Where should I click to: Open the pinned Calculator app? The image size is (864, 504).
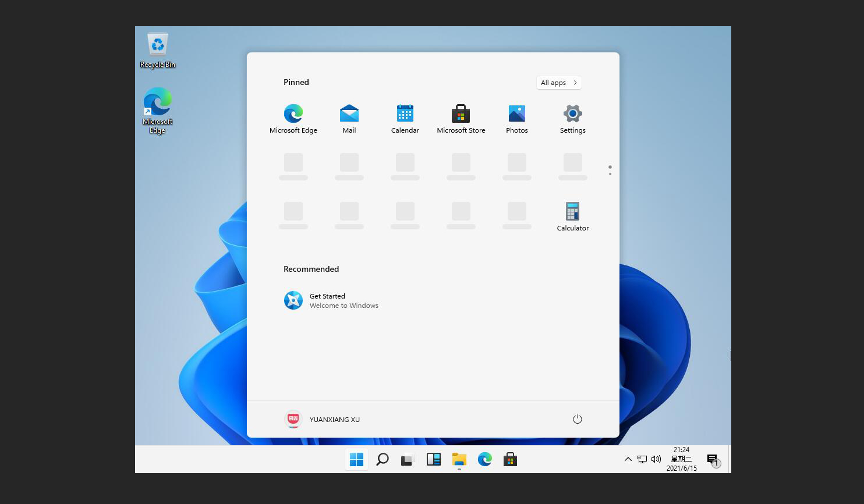coord(573,216)
